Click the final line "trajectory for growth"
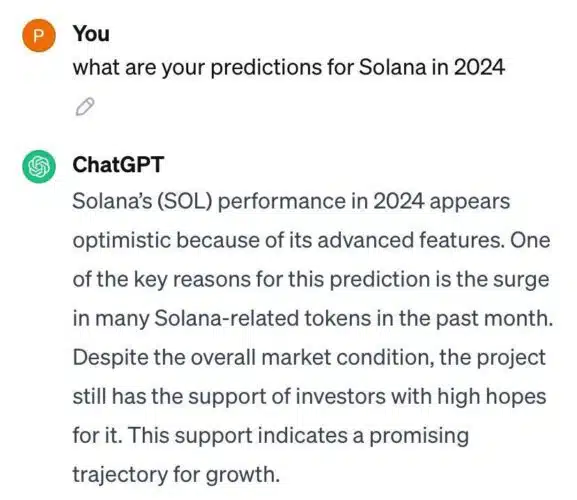The height and width of the screenshot is (500, 577). pyautogui.click(x=176, y=475)
